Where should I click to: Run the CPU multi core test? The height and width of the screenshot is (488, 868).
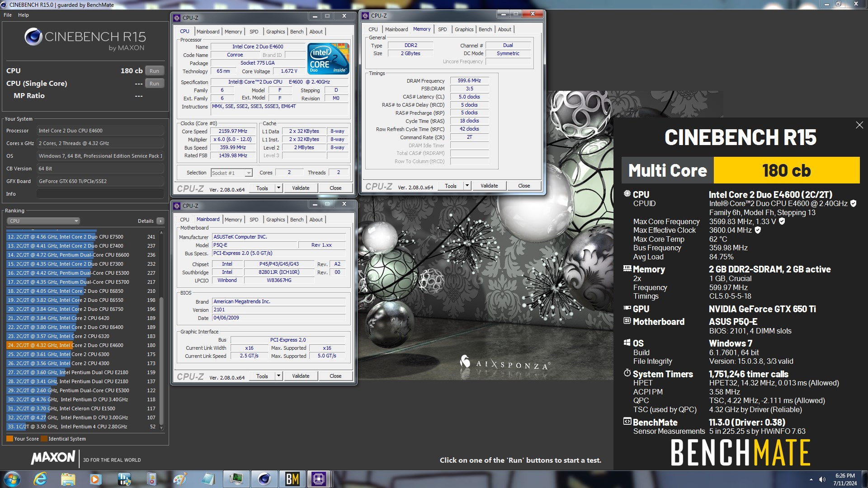(x=154, y=71)
